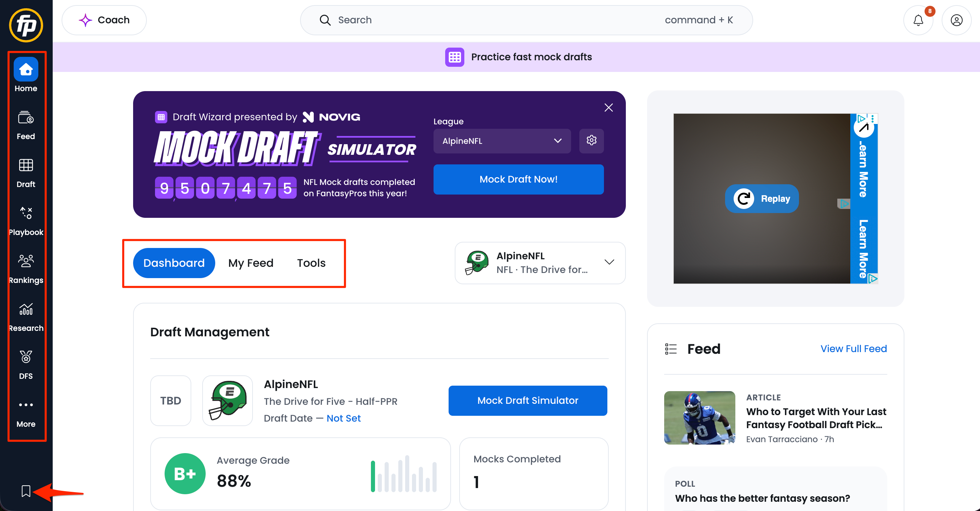Image resolution: width=980 pixels, height=511 pixels.
Task: Expand the AlpineNFL League dropdown
Action: [502, 141]
